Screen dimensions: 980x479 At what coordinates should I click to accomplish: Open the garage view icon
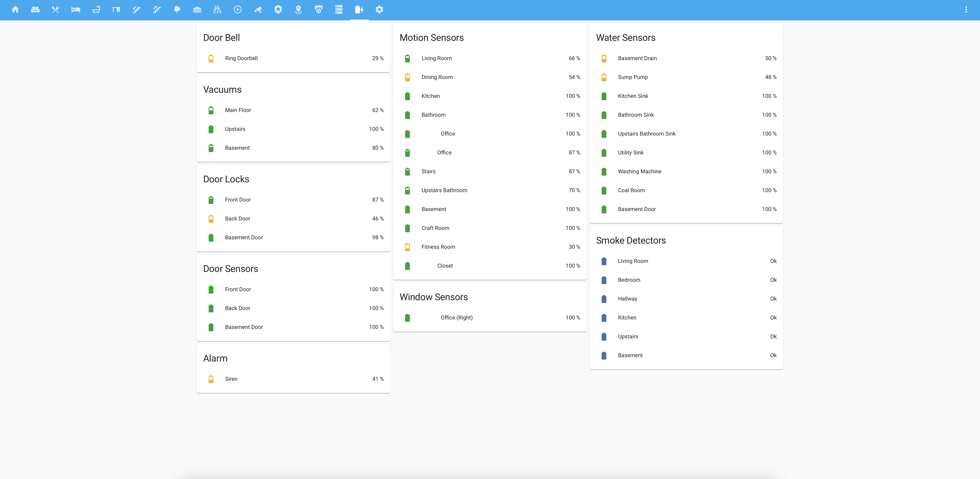click(x=197, y=9)
